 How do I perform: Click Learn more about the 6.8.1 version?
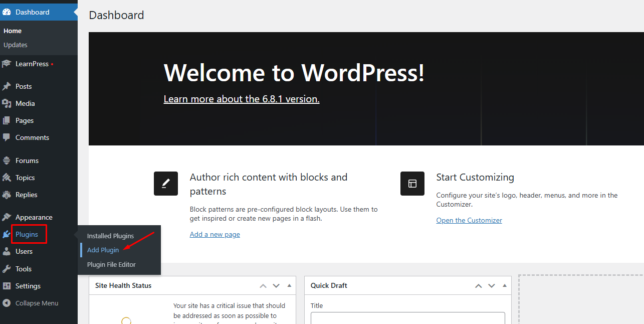[x=242, y=99]
